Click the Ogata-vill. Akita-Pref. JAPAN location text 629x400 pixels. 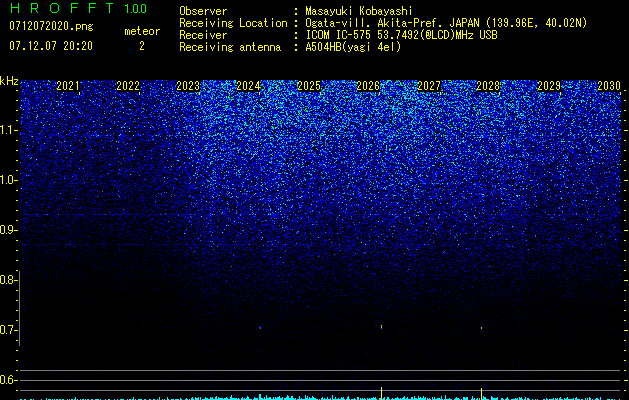[x=446, y=23]
